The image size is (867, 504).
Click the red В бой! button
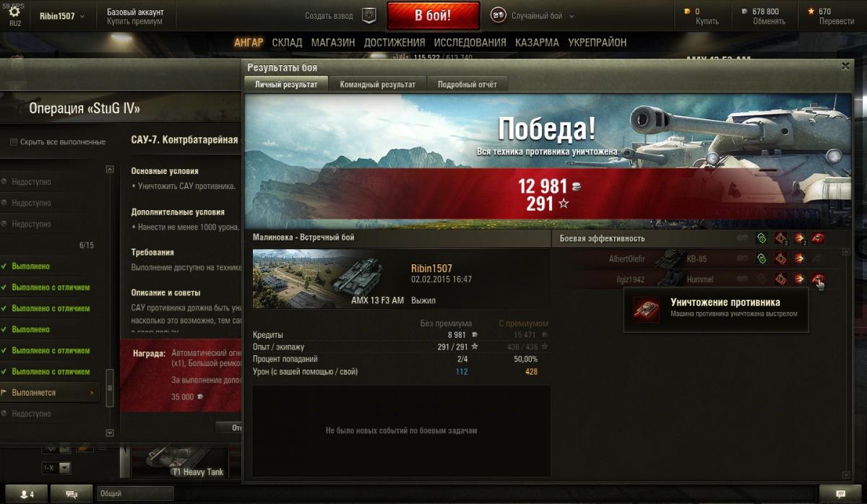click(x=433, y=15)
